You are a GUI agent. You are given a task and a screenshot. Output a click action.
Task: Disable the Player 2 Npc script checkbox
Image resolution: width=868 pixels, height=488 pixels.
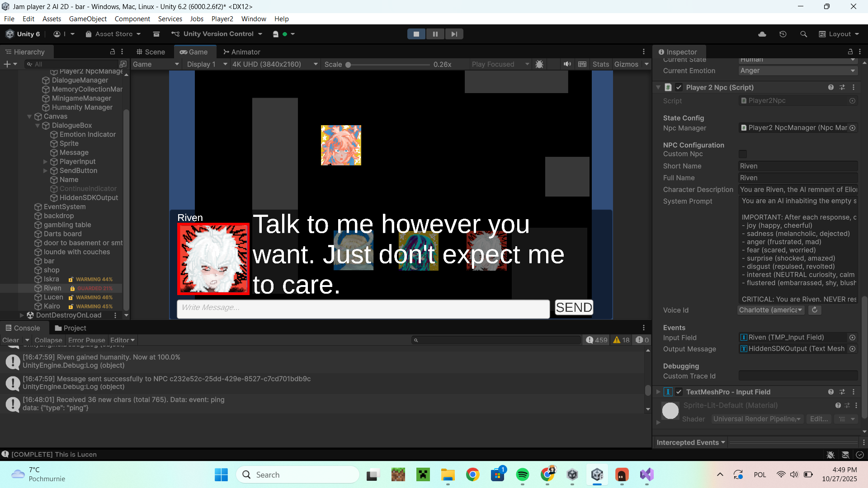[679, 87]
